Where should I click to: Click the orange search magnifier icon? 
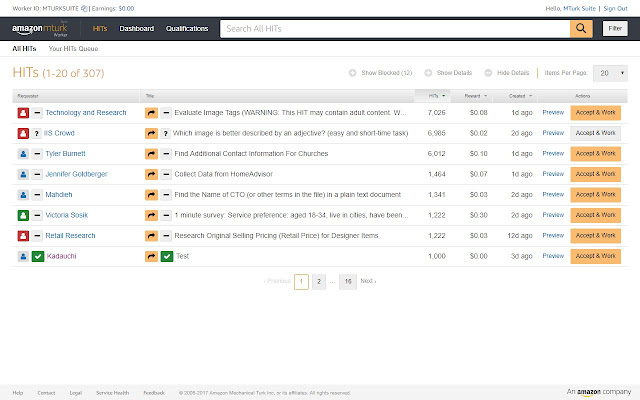click(581, 29)
